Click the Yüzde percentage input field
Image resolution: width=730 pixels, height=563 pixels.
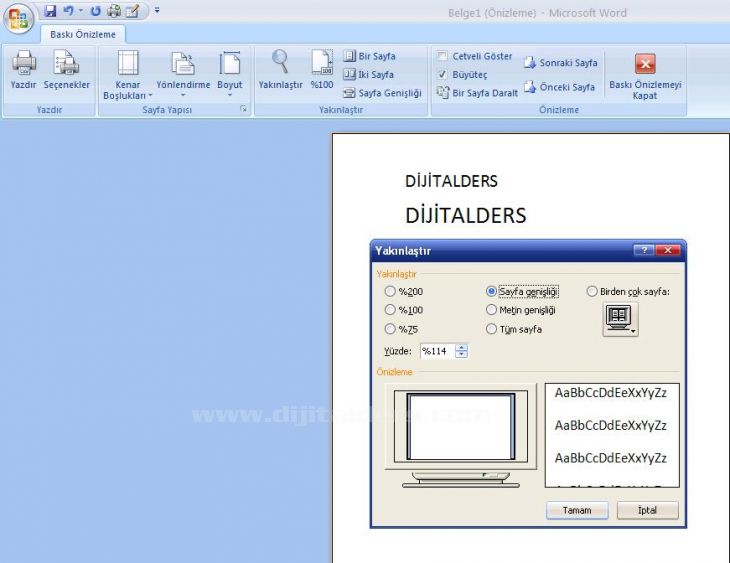tap(437, 351)
